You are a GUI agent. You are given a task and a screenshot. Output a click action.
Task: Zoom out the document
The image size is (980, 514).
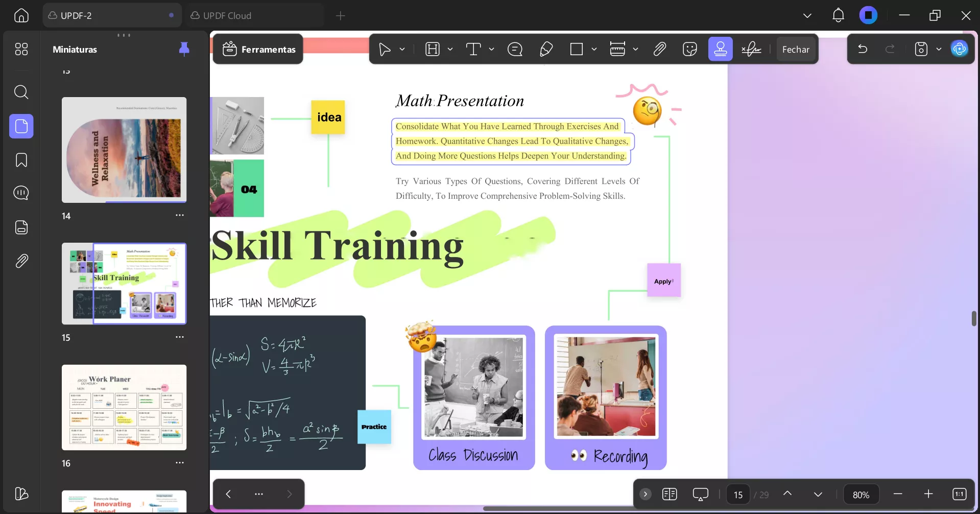[898, 494]
